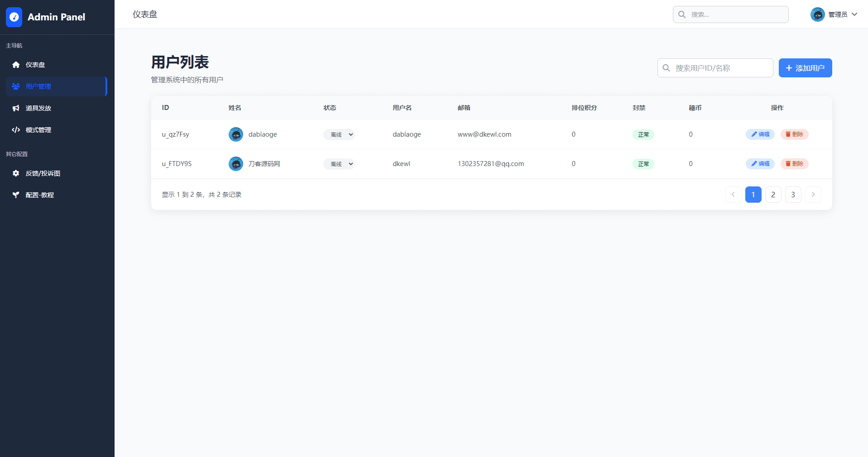This screenshot has width=868, height=457.
Task: Delete the 刀客源码网 user row
Action: point(794,164)
